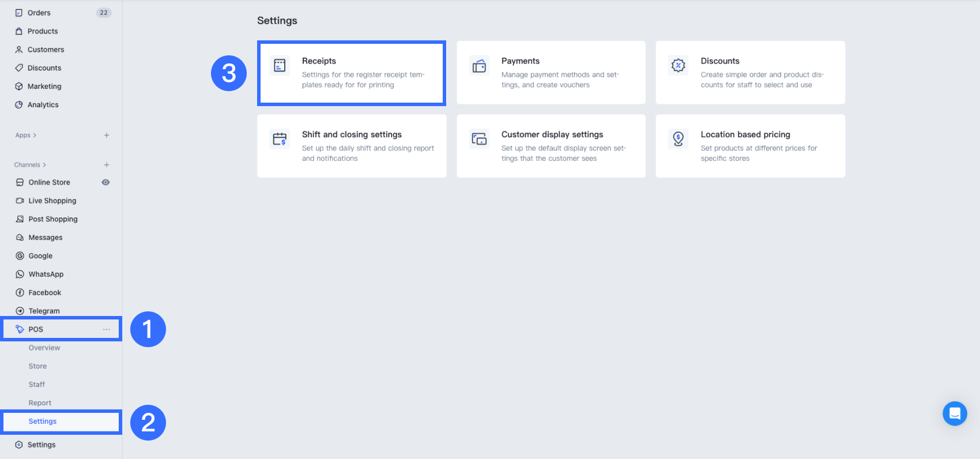Click the WhatsApp channel icon
980x459 pixels.
[x=20, y=274]
